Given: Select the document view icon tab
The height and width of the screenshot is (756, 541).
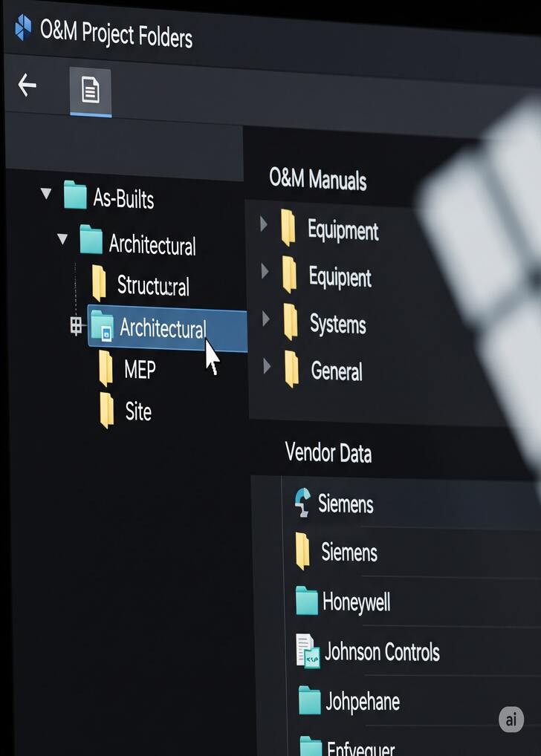Looking at the screenshot, I should point(91,90).
